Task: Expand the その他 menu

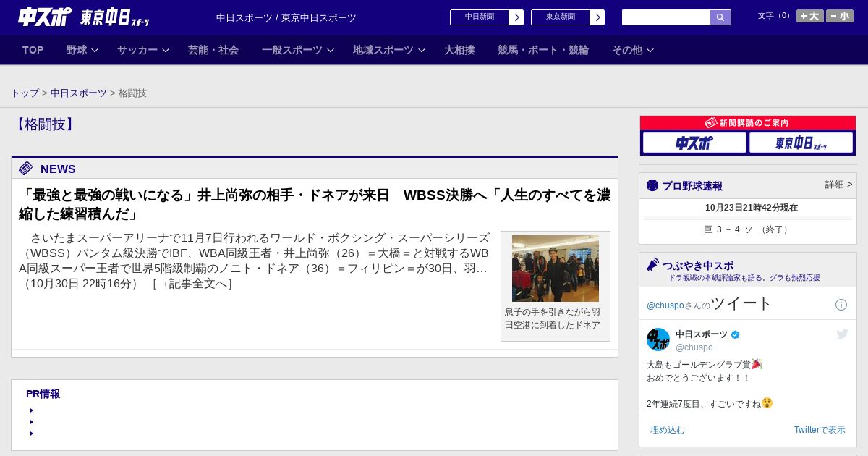Action: click(x=633, y=50)
